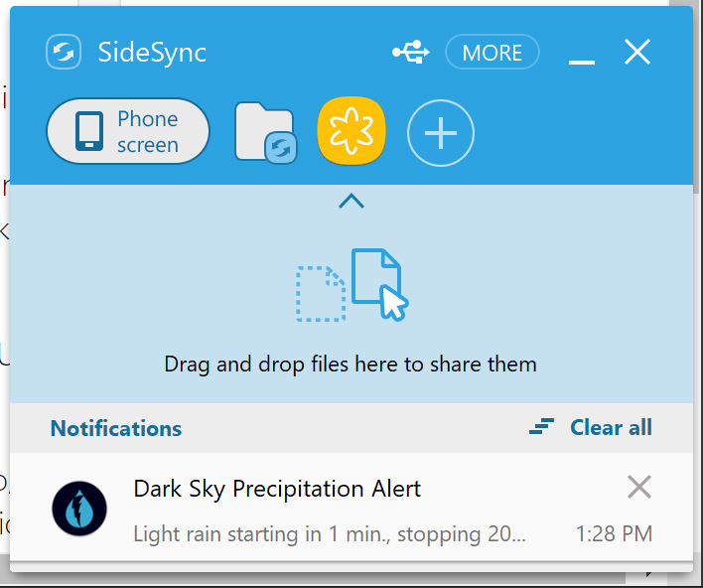Click the USB connection status icon
703x588 pixels.
411,52
